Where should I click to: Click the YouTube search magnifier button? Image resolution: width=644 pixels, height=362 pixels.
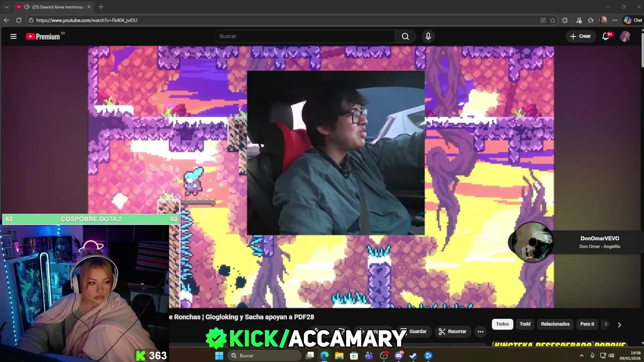point(406,36)
